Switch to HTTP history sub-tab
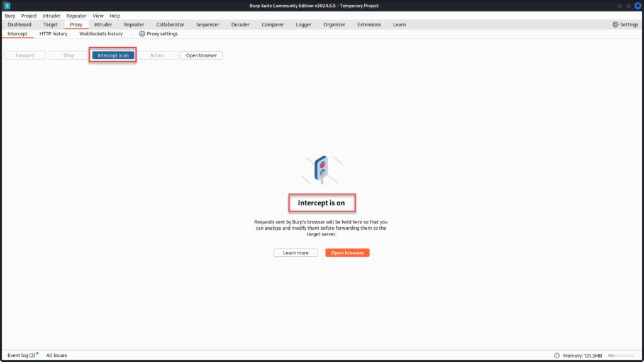Image resolution: width=644 pixels, height=362 pixels. (x=53, y=34)
